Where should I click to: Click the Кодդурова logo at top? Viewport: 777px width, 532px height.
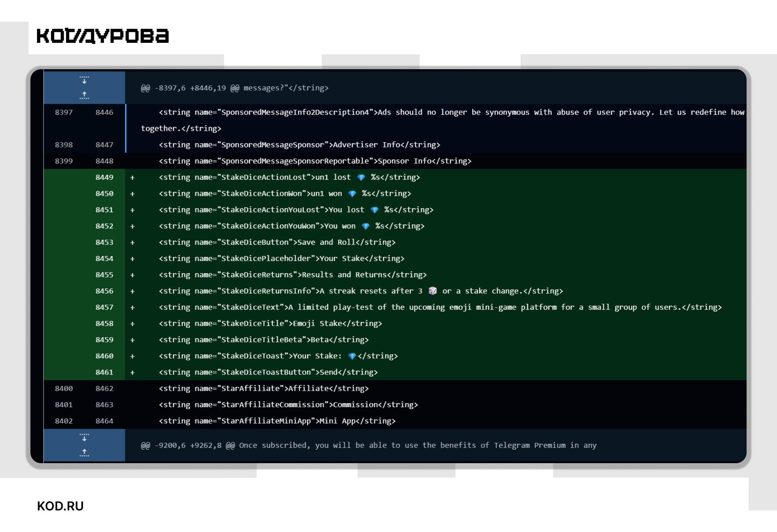click(103, 36)
